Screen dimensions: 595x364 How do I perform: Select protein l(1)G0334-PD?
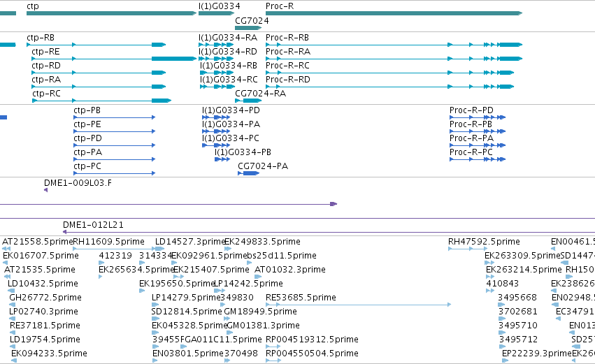click(x=231, y=110)
